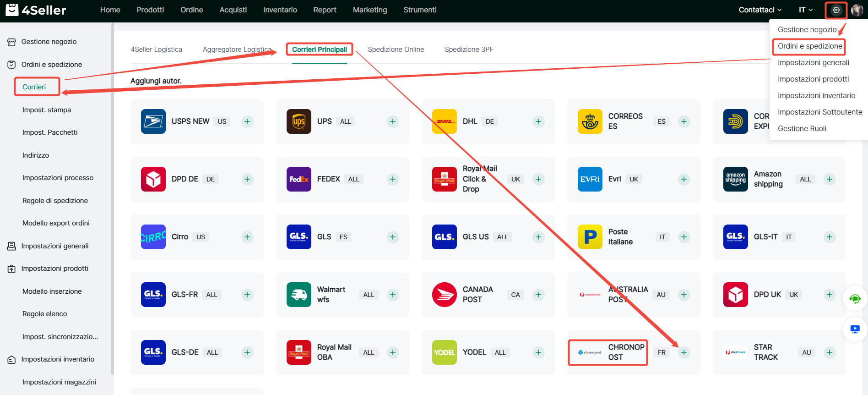
Task: Open the IT language dropdown
Action: (x=806, y=10)
